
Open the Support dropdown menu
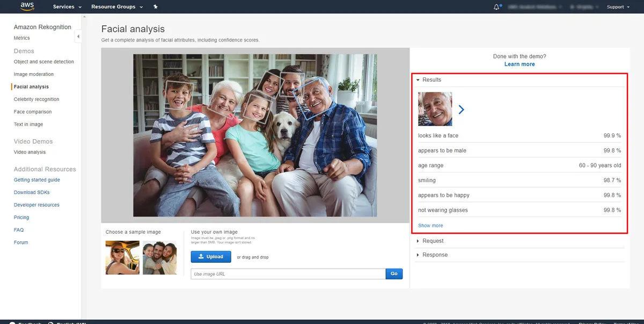618,7
